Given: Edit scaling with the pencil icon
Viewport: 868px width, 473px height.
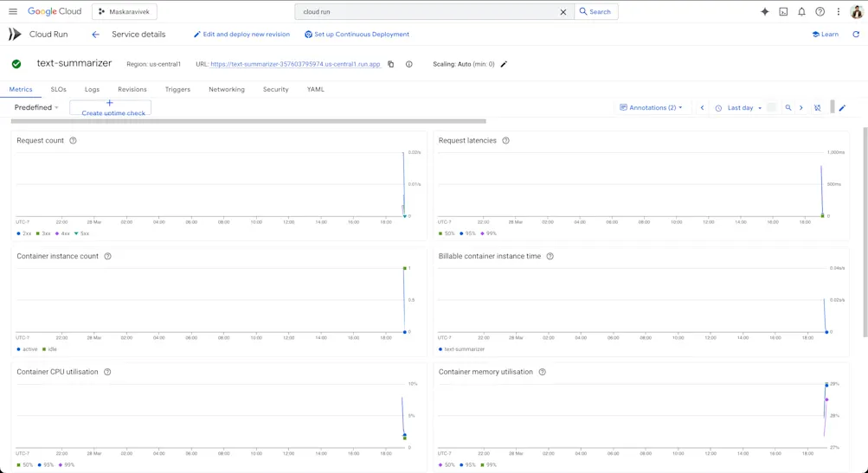Looking at the screenshot, I should click(x=504, y=64).
